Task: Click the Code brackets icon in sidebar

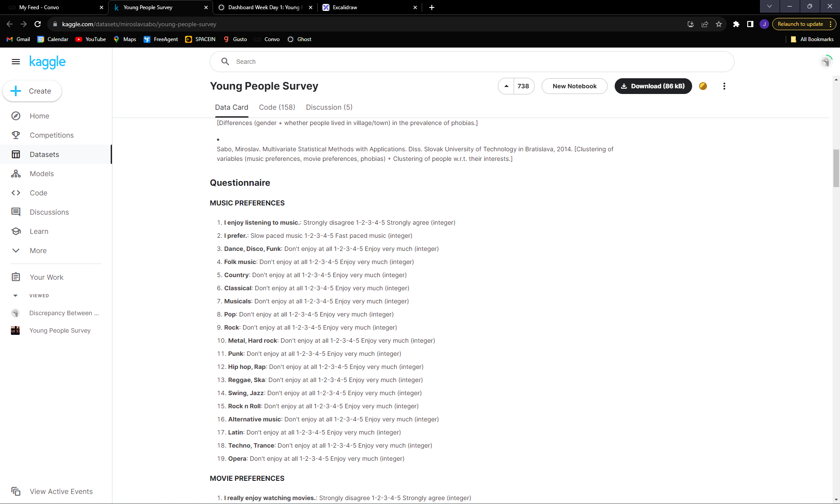Action: tap(16, 193)
